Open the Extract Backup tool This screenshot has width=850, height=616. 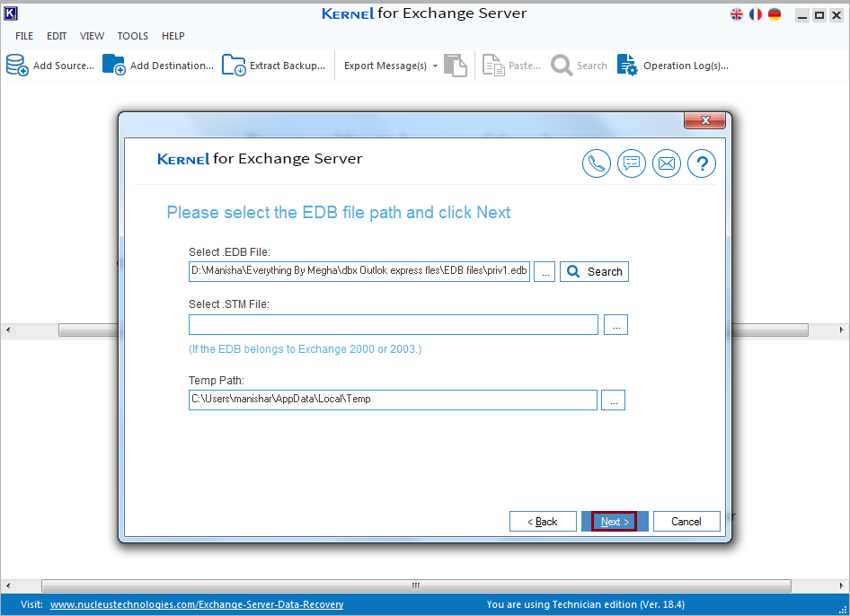tap(274, 66)
